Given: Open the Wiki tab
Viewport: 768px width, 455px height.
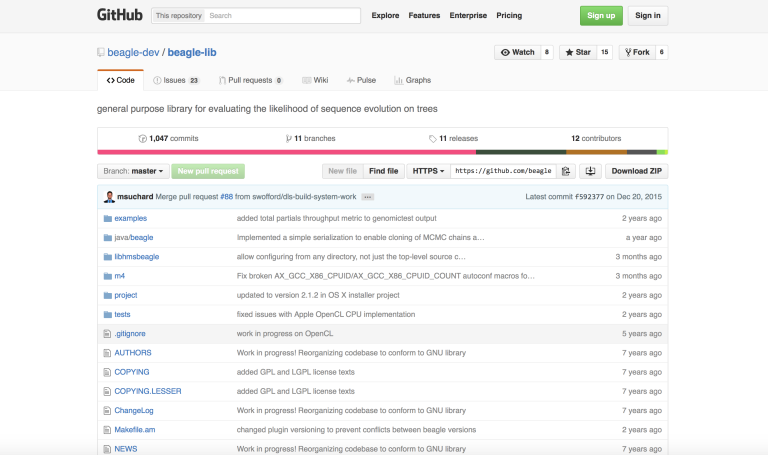Looking at the screenshot, I should point(315,80).
